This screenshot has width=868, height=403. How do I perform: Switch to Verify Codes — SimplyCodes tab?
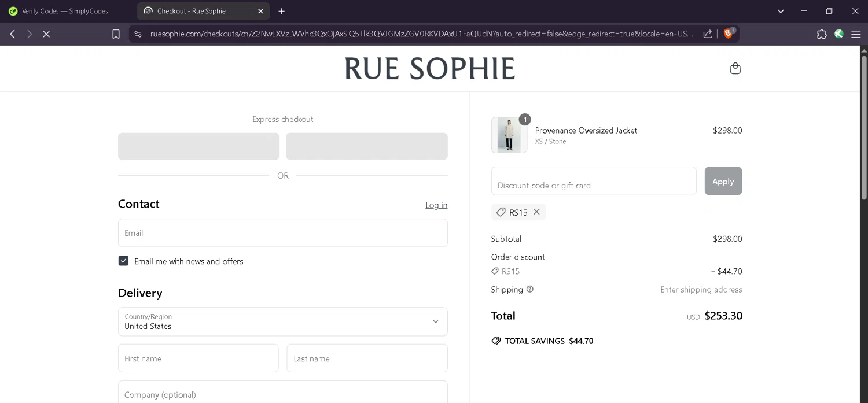pyautogui.click(x=67, y=11)
